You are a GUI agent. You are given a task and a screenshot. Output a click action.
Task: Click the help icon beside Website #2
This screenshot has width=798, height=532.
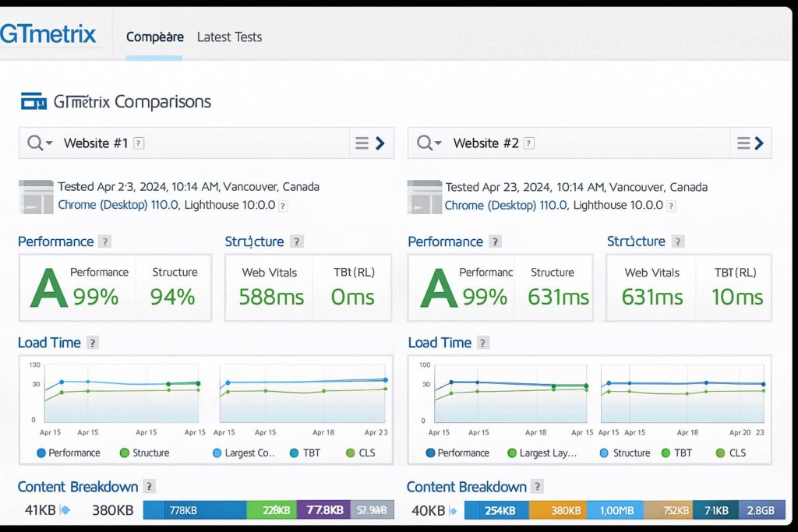[529, 143]
